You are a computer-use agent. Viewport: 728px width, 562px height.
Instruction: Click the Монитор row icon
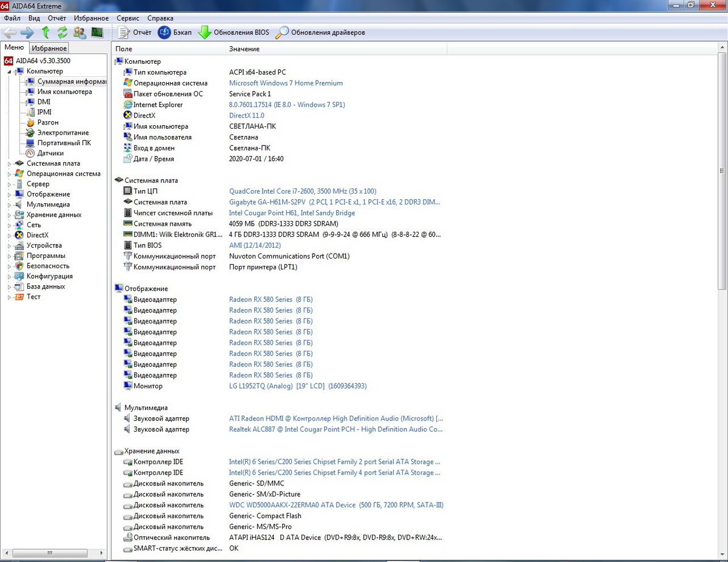point(128,386)
